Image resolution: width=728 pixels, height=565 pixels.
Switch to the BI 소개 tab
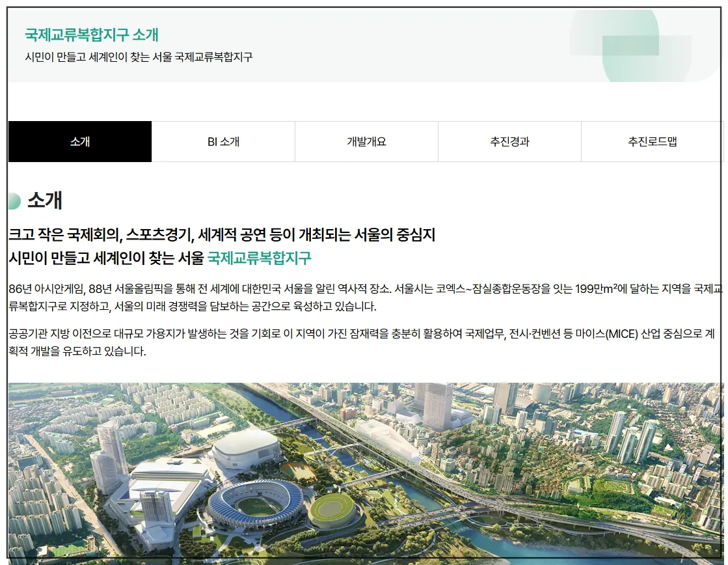(x=222, y=141)
